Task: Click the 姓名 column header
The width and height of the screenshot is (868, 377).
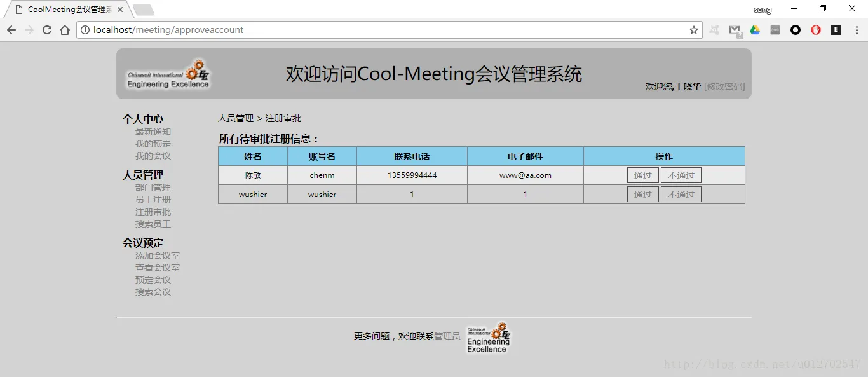Action: 253,156
